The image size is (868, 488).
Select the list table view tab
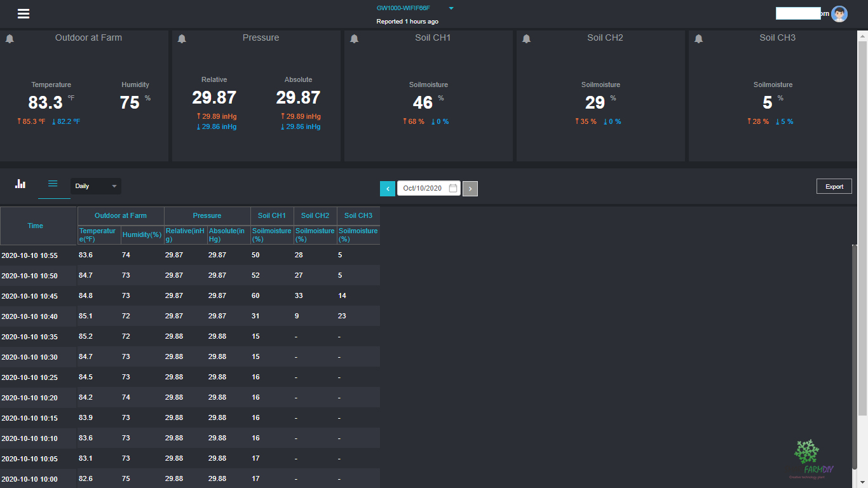(53, 184)
